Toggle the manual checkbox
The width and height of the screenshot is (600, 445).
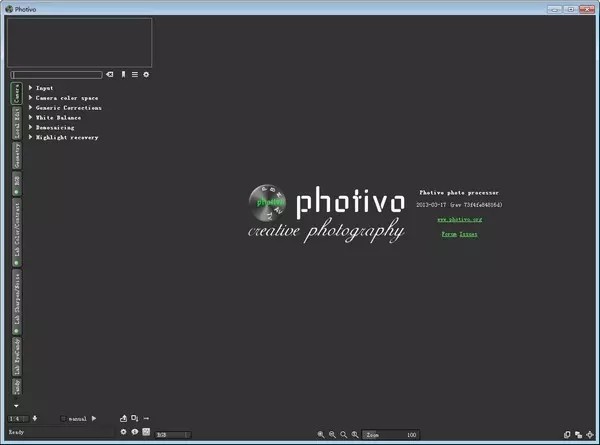click(x=64, y=419)
